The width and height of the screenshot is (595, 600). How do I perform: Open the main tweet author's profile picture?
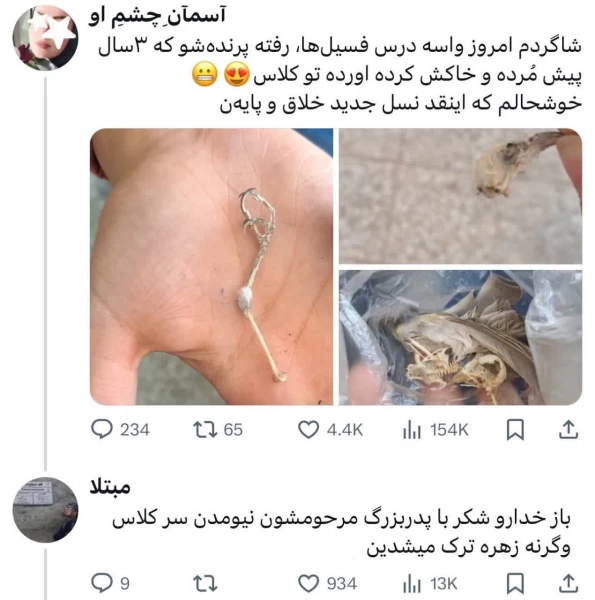46,38
